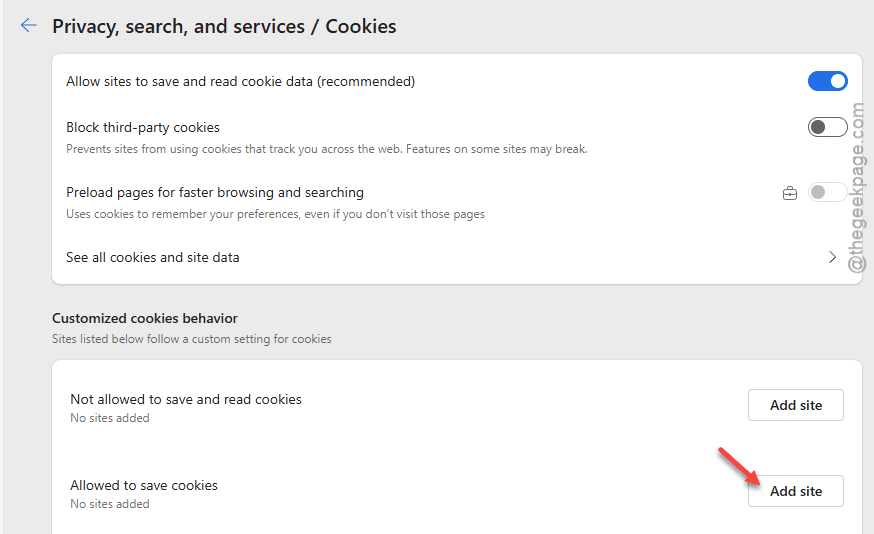Add site to Allowed to save cookies
Screen dimensions: 874x534
(x=795, y=491)
